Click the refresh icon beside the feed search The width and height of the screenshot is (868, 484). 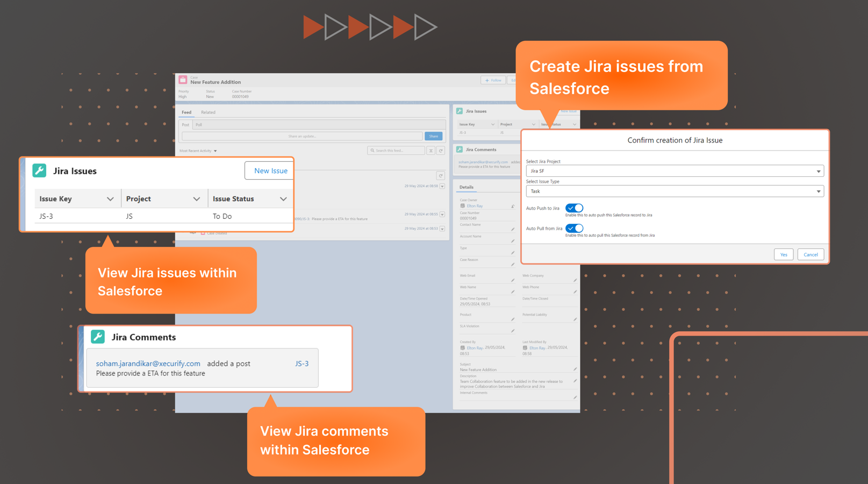pos(441,151)
